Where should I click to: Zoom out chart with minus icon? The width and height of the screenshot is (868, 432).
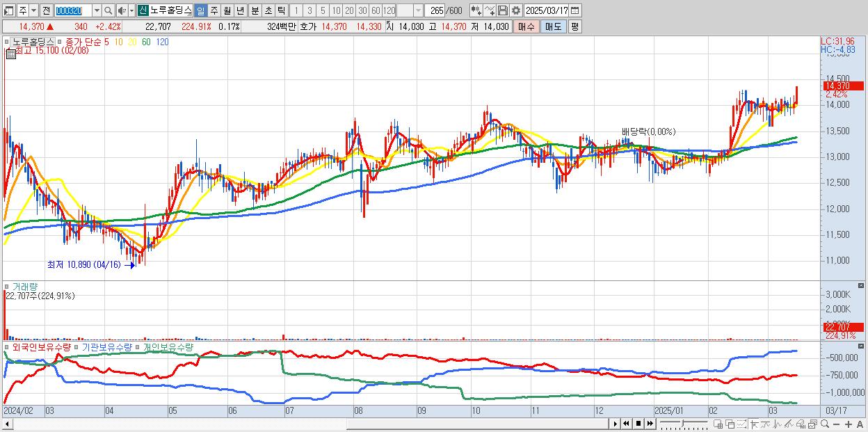tap(837, 424)
